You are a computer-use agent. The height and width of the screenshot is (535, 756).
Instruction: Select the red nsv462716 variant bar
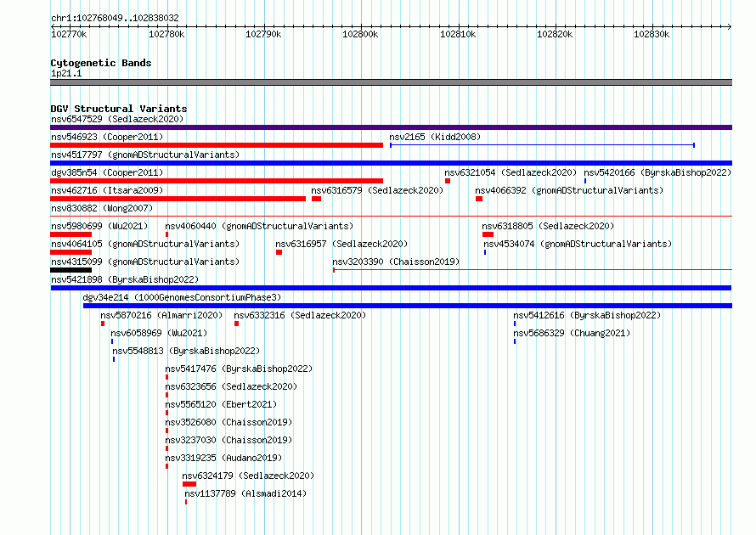tap(178, 199)
